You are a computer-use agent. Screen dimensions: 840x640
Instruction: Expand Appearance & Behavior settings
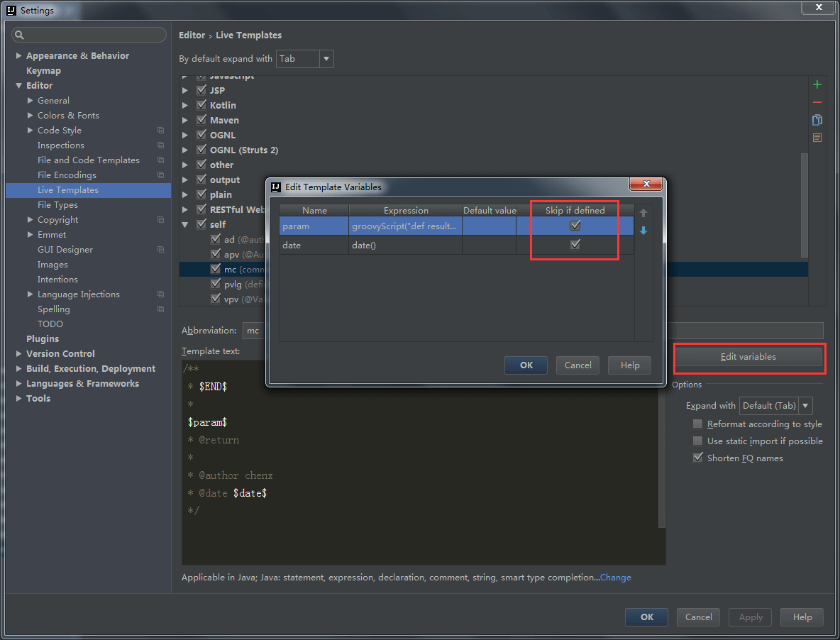click(18, 56)
